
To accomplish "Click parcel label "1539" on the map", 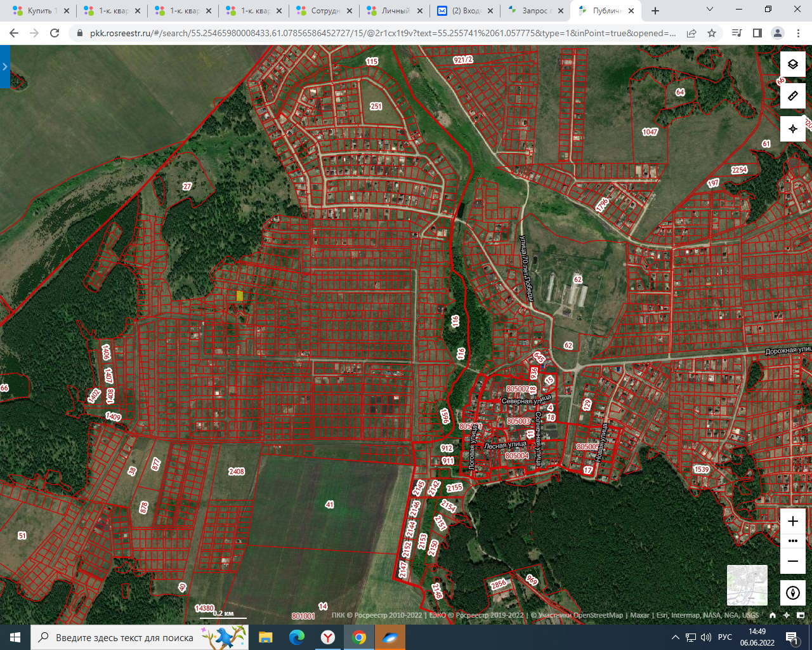I will (x=702, y=470).
